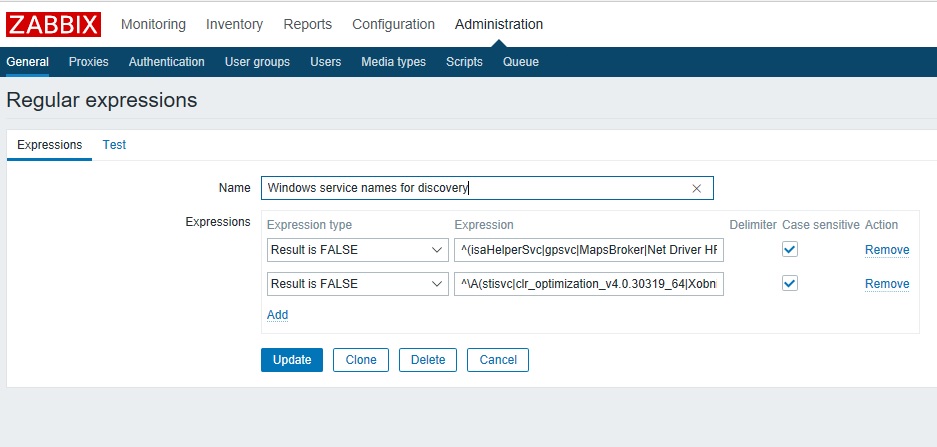Image resolution: width=937 pixels, height=447 pixels.
Task: Click the Cancel button
Action: 498,360
